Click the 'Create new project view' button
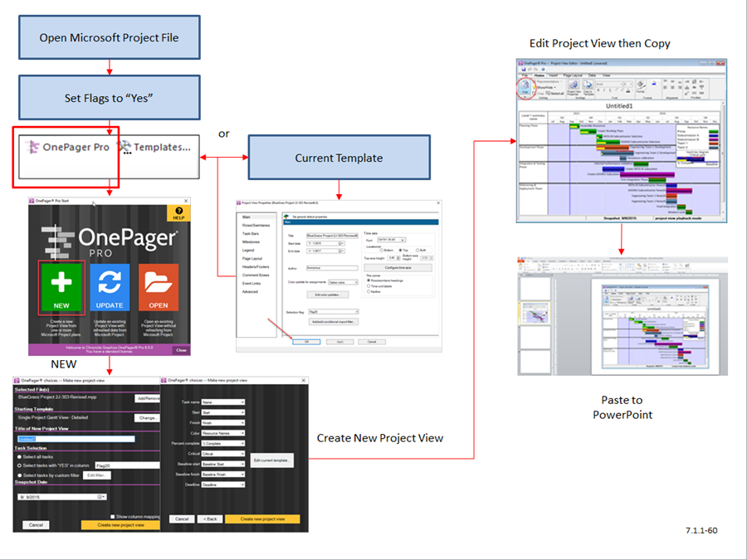The image size is (747, 560). (x=122, y=525)
